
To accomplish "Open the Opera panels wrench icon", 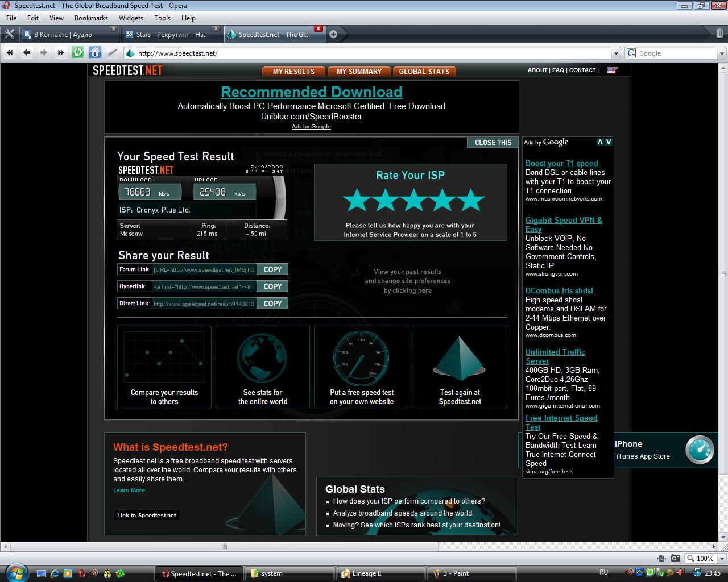I will [x=9, y=34].
